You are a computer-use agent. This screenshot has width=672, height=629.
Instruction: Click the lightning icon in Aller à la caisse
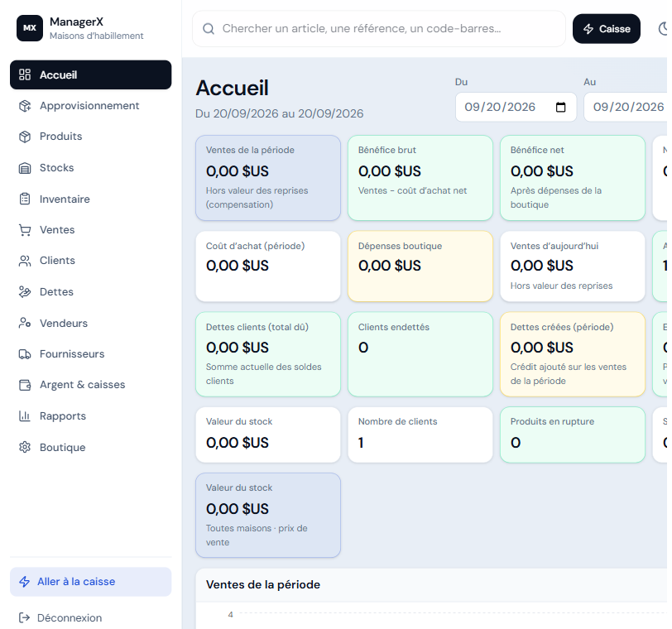[x=25, y=582]
